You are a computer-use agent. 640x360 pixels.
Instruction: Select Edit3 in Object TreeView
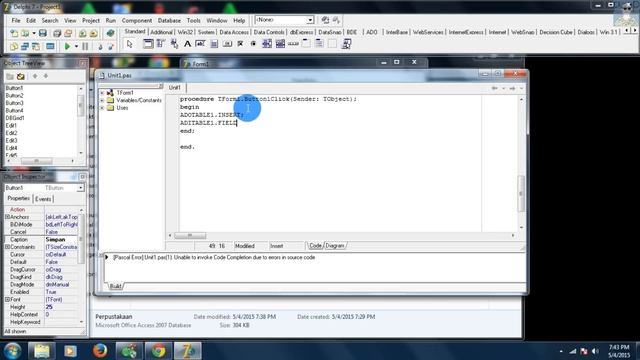point(11,140)
